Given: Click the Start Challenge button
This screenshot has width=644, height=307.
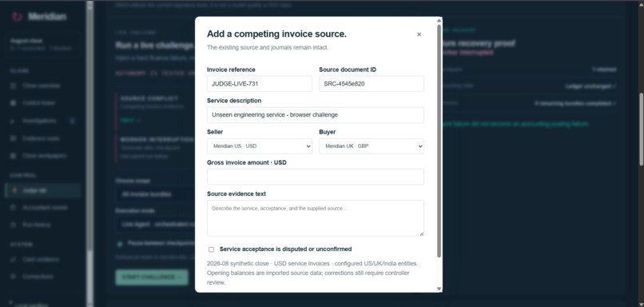Looking at the screenshot, I should (152, 277).
